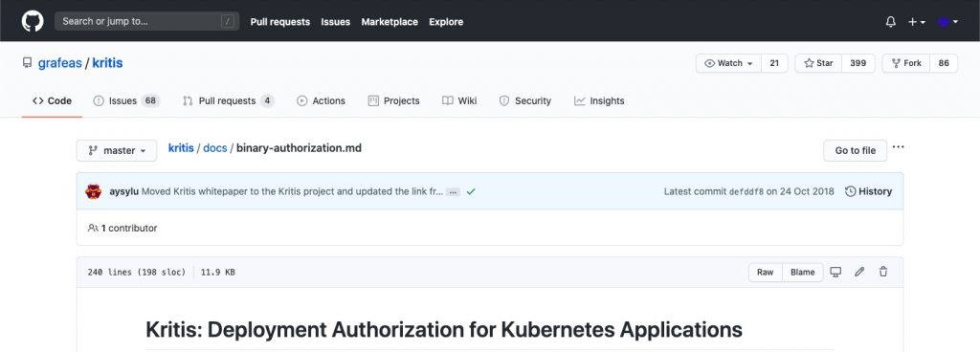Click the Go to file button

(x=855, y=150)
